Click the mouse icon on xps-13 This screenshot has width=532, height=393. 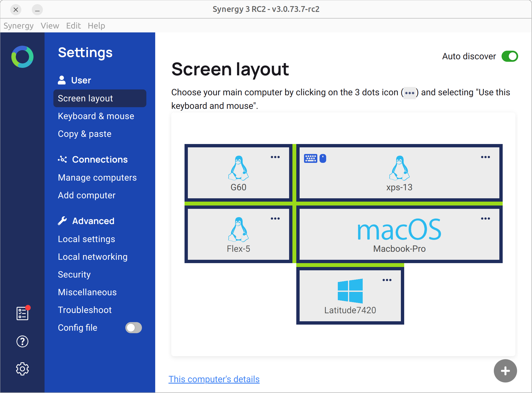click(323, 158)
